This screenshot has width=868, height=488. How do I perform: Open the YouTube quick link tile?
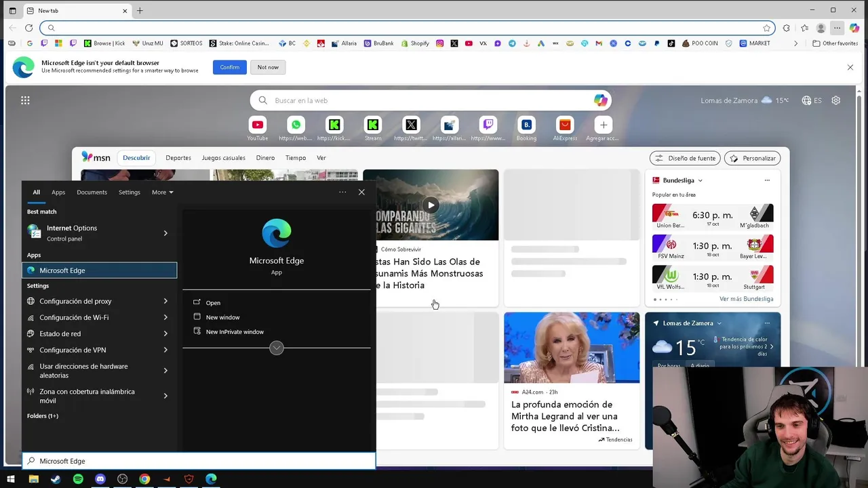tap(257, 127)
